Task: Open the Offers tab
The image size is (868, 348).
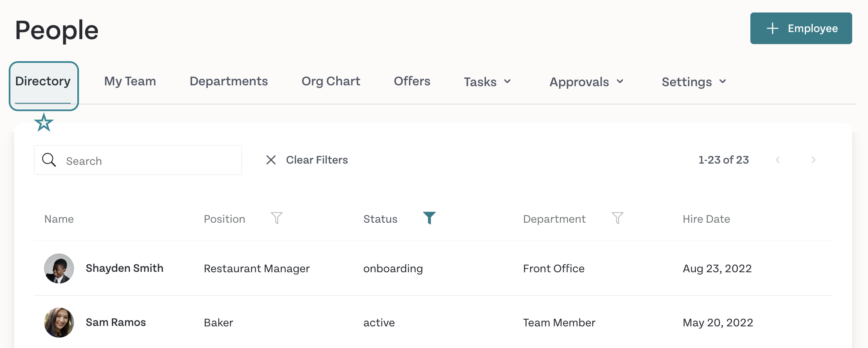Action: [412, 81]
